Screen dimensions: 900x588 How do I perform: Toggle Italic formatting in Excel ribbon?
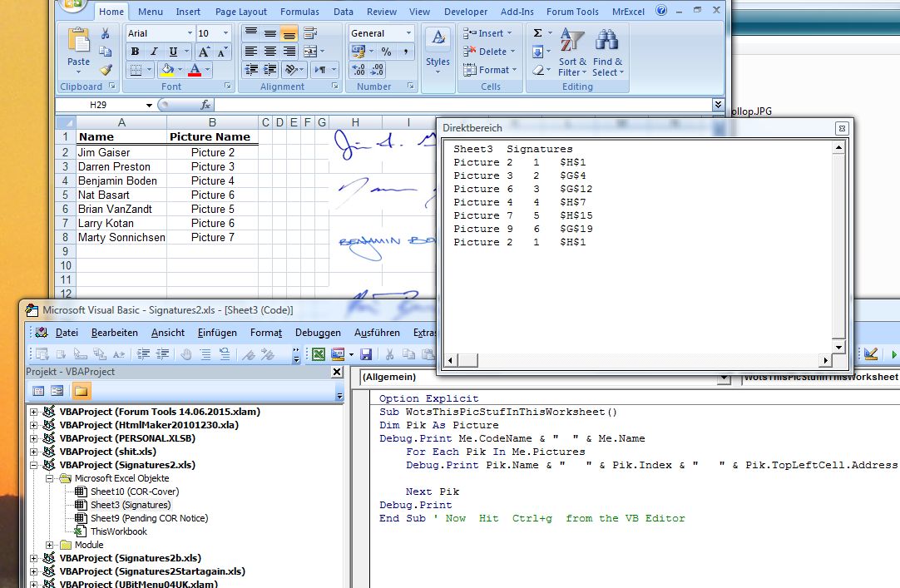point(154,51)
